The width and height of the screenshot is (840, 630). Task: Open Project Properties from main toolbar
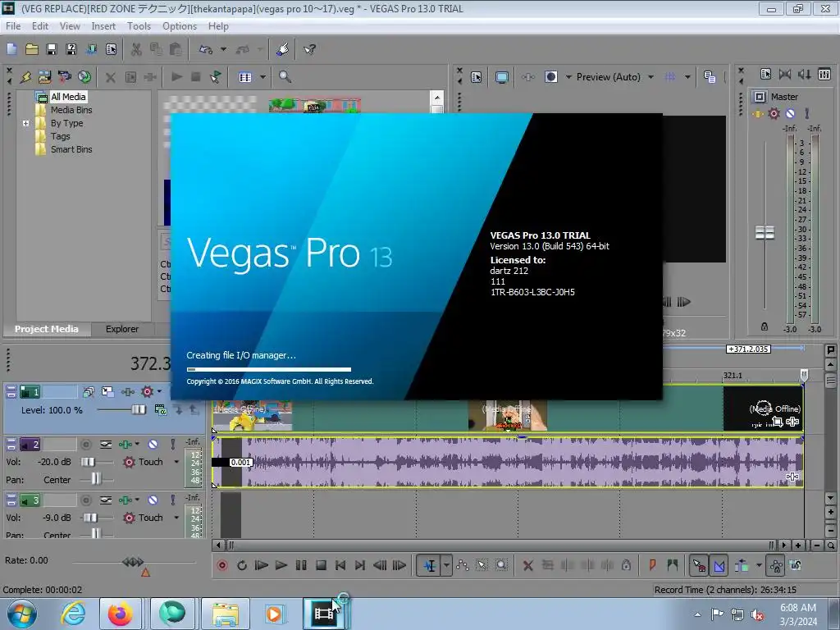click(x=111, y=49)
